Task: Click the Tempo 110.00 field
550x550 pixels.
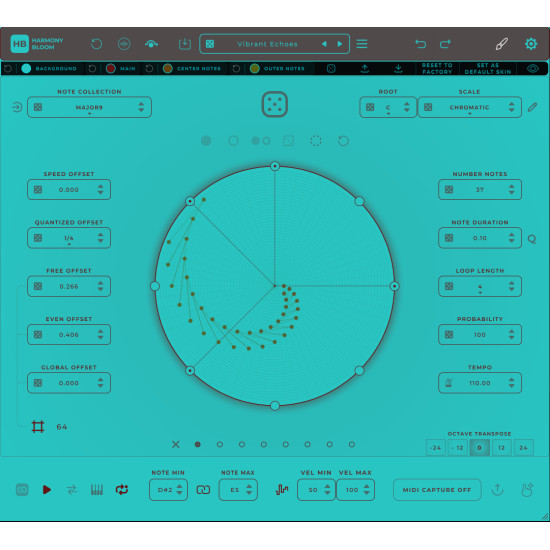Action: point(480,383)
